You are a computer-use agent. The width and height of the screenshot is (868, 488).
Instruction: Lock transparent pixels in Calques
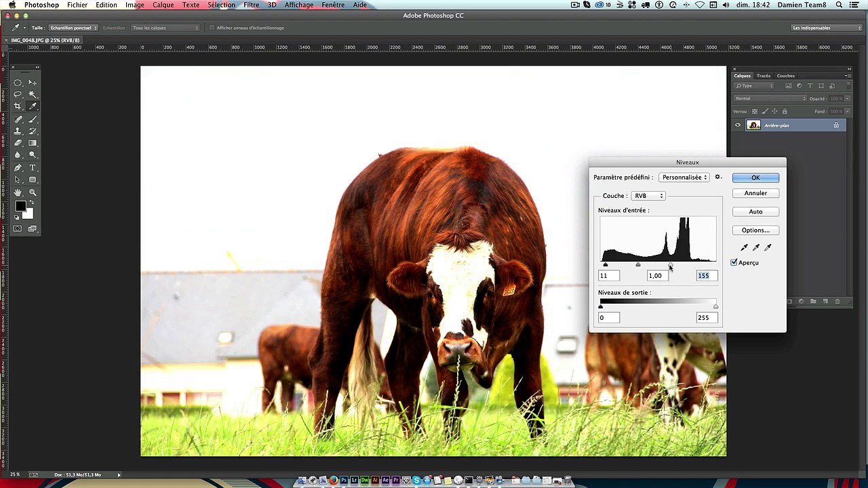click(755, 111)
